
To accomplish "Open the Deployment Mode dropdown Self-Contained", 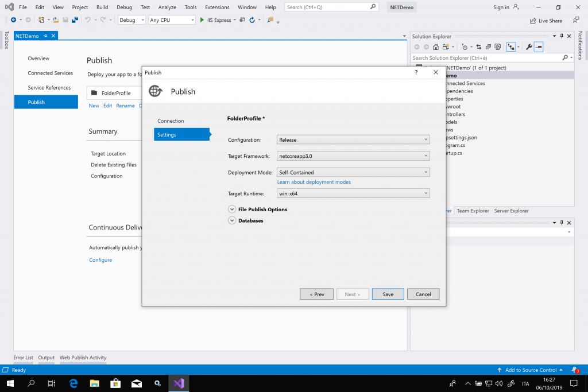I will tap(353, 172).
